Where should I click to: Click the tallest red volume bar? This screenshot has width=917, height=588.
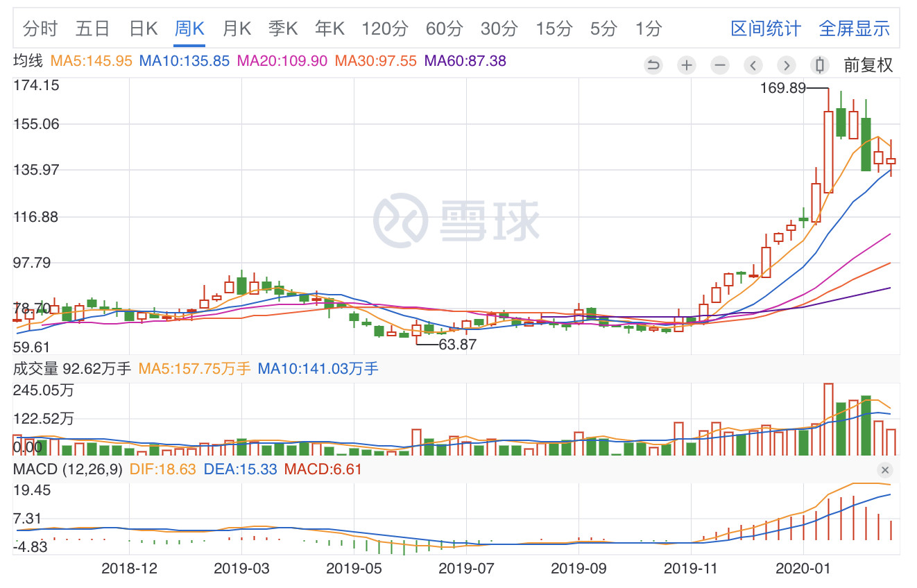click(x=828, y=419)
